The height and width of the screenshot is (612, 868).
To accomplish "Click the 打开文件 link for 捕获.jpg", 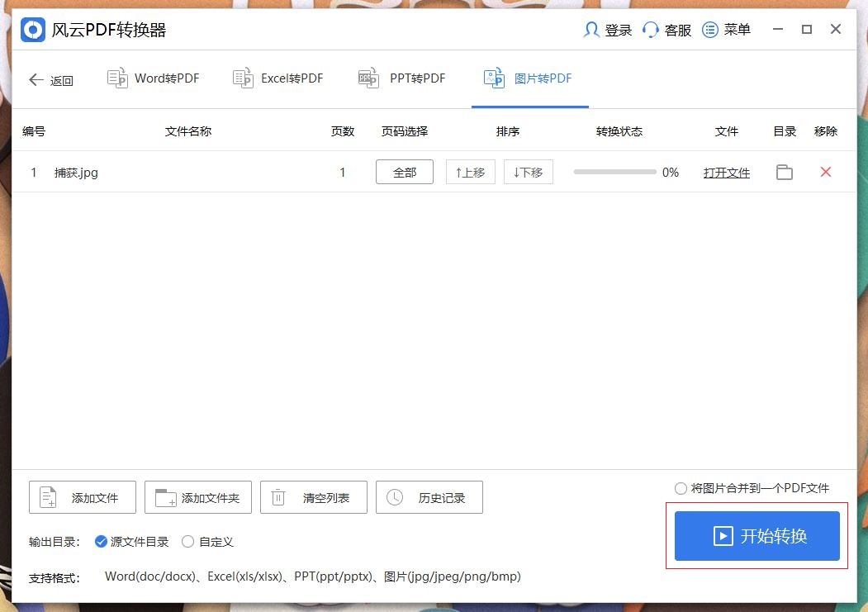I will (x=726, y=172).
